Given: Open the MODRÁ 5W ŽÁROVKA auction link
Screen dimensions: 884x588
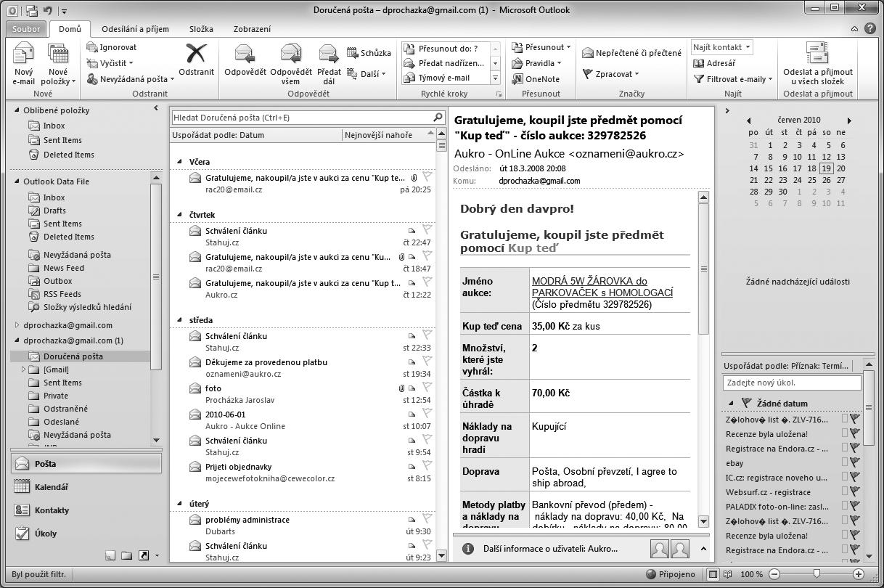Looking at the screenshot, I should tap(602, 287).
